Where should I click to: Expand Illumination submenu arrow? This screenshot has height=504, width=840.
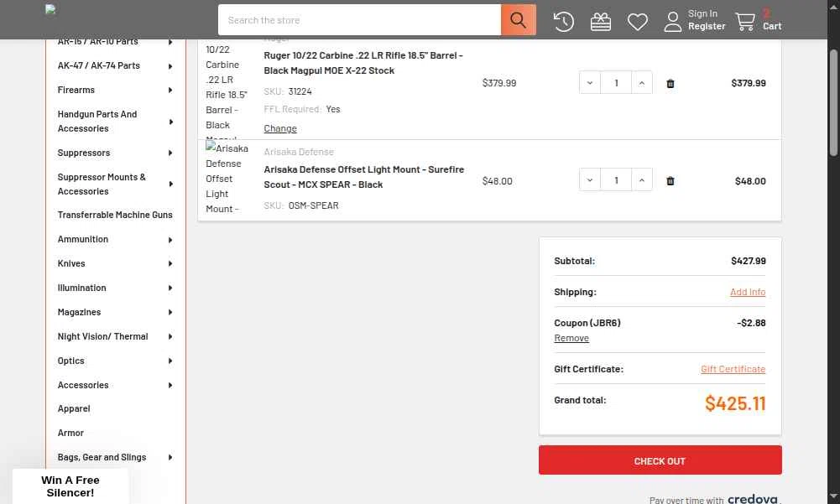(x=170, y=288)
